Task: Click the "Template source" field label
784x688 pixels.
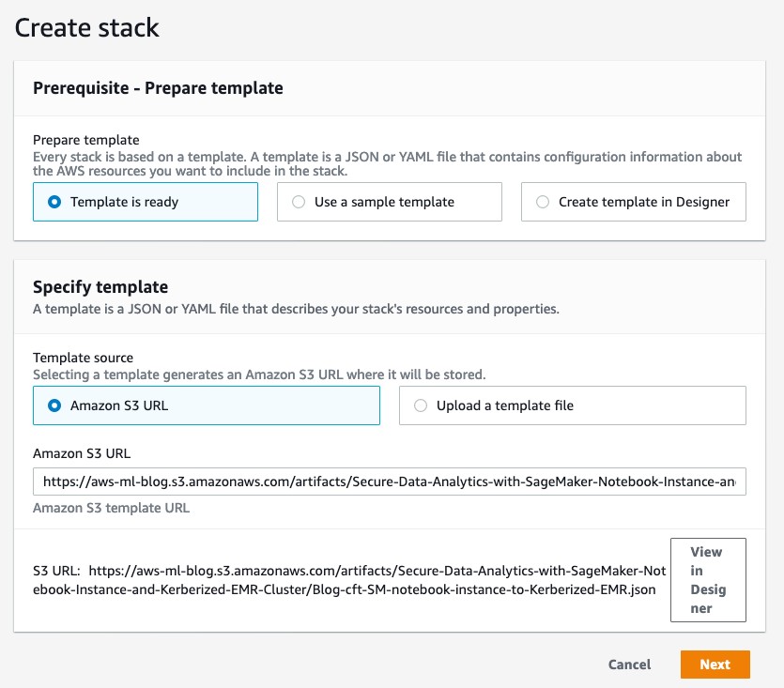Action: tap(83, 358)
